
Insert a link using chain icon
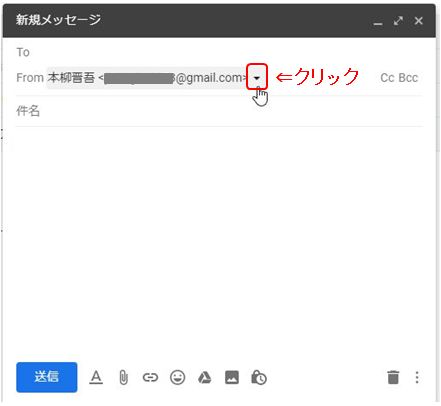pos(150,378)
